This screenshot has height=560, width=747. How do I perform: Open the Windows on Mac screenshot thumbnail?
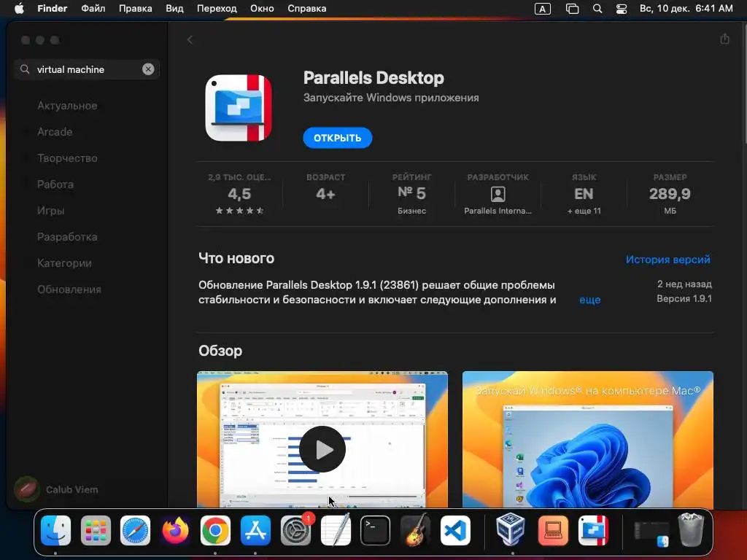[587, 440]
